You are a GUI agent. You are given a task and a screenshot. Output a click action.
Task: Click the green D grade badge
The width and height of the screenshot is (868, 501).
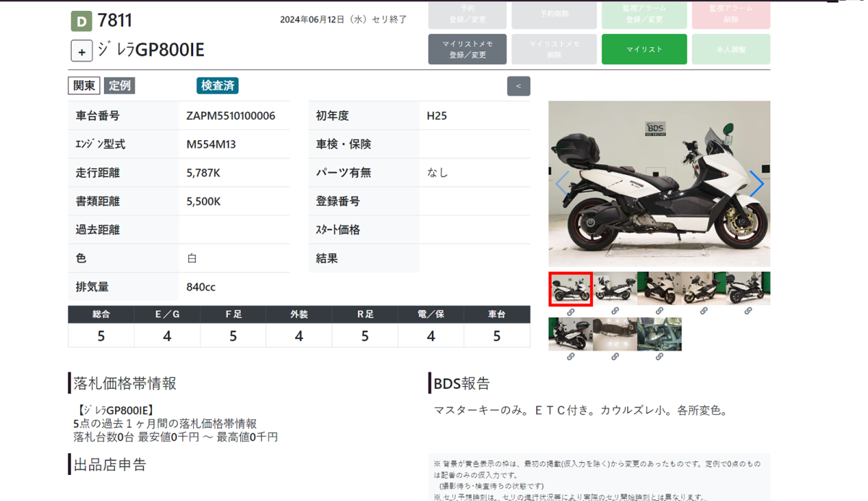82,22
